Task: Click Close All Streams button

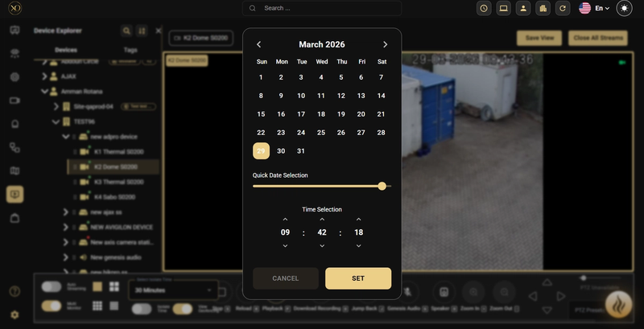Action: point(598,38)
